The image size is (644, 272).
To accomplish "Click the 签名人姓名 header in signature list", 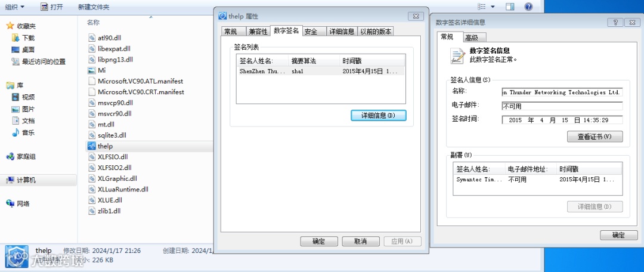I will click(262, 61).
